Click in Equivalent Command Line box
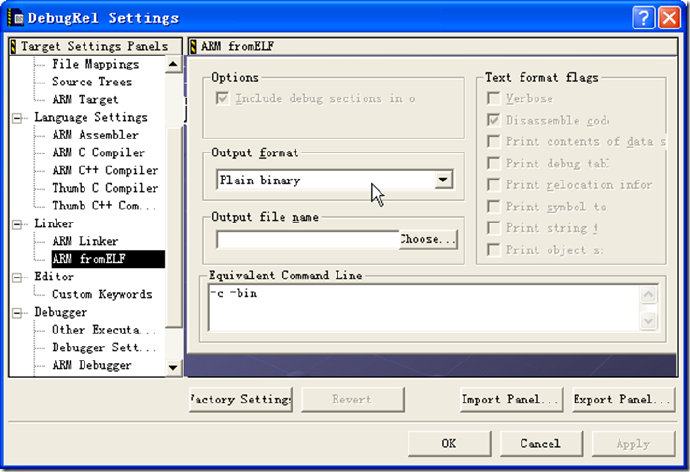Image resolution: width=690 pixels, height=472 pixels. coord(425,307)
